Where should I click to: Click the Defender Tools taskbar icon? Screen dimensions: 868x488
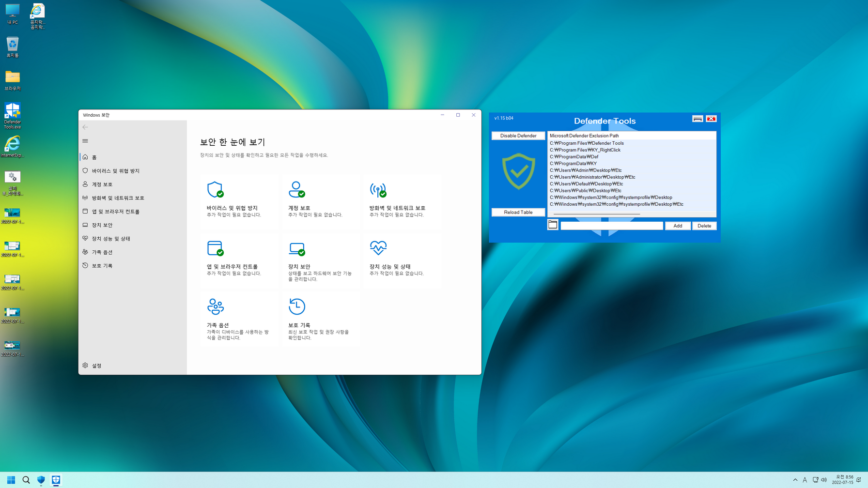[x=56, y=480]
